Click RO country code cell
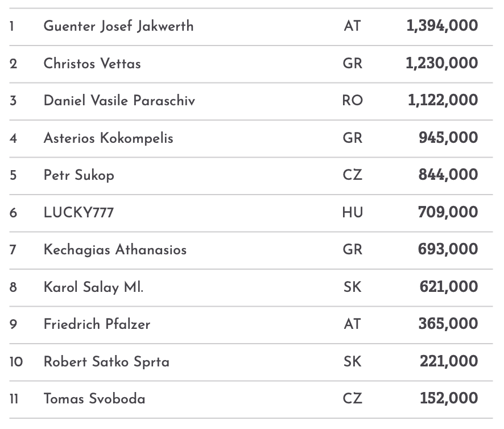504x429 pixels. coord(352,101)
